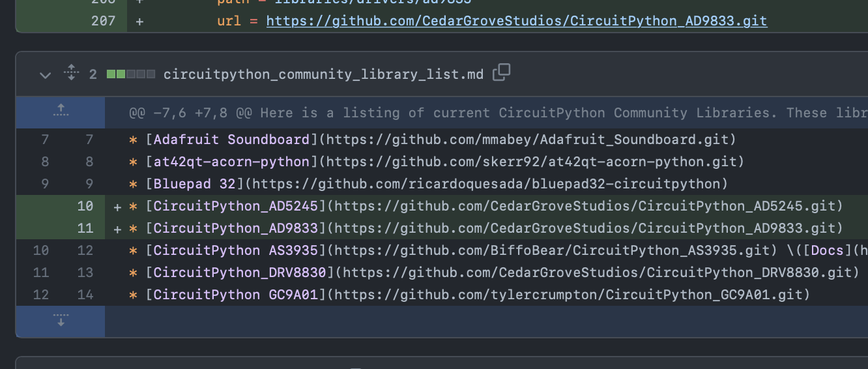Select the CircuitPython AS3935 line

(498, 250)
